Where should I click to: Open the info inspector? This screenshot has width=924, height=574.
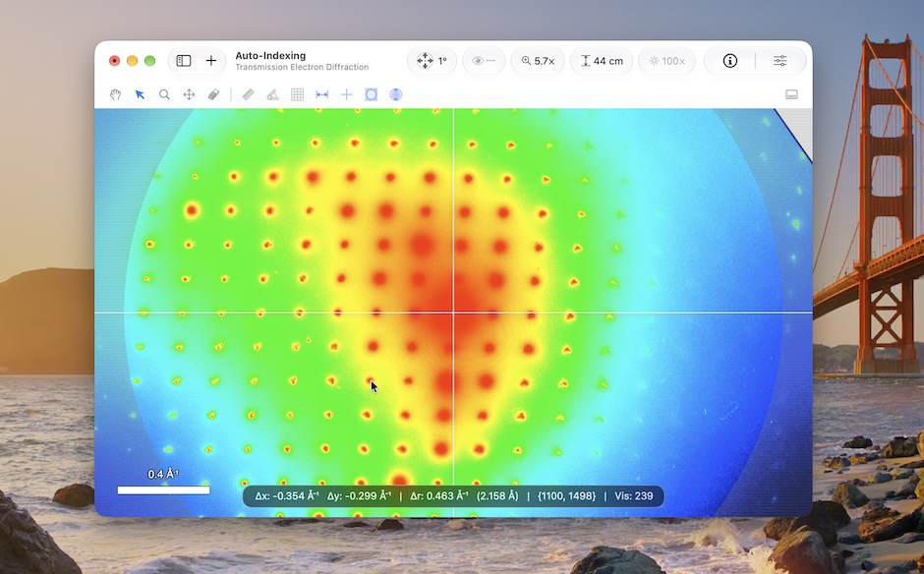pos(730,61)
